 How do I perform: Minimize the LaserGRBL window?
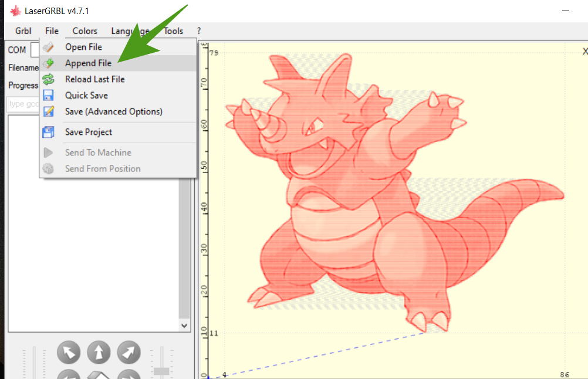click(566, 11)
